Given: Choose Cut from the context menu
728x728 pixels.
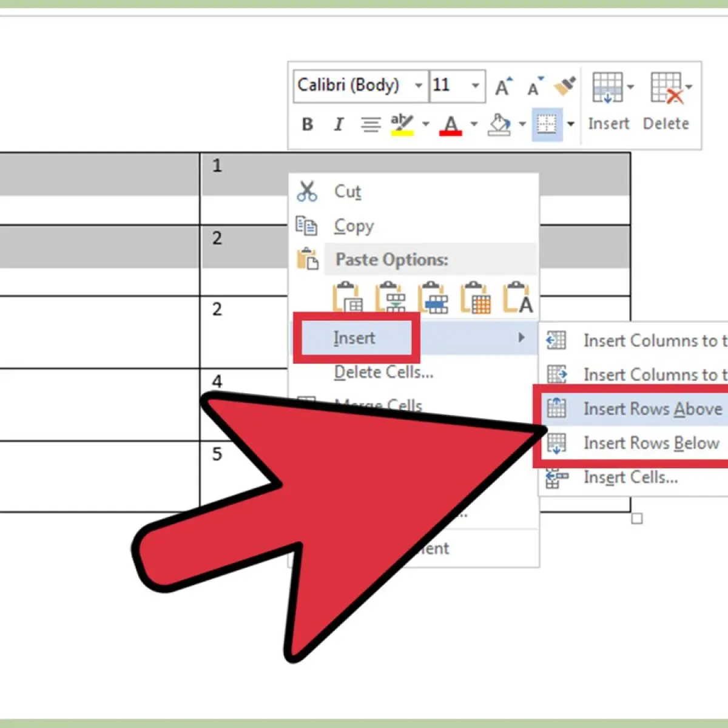Looking at the screenshot, I should [x=414, y=192].
